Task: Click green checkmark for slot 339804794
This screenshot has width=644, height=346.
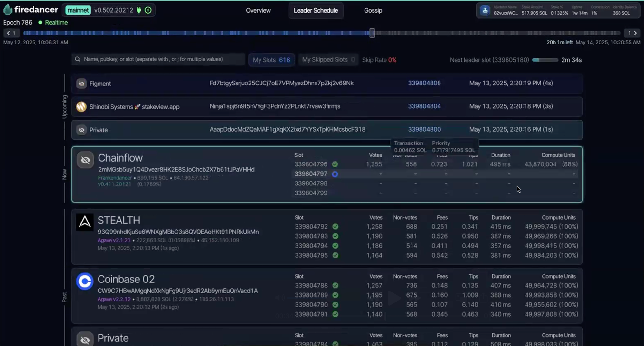Action: coord(335,246)
